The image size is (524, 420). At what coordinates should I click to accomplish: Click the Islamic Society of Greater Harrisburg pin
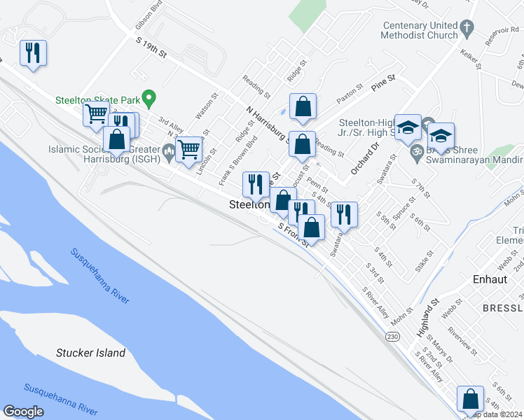pyautogui.click(x=169, y=153)
